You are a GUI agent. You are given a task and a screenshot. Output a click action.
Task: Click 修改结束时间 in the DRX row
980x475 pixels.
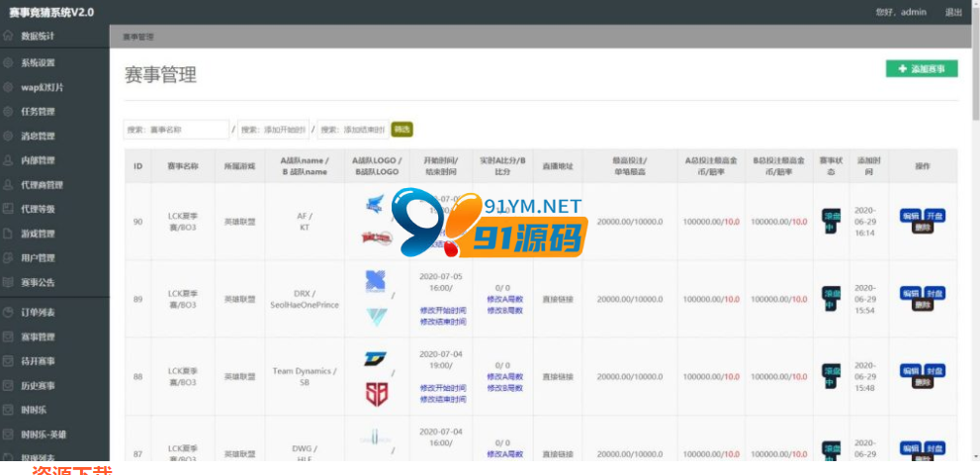click(x=442, y=322)
